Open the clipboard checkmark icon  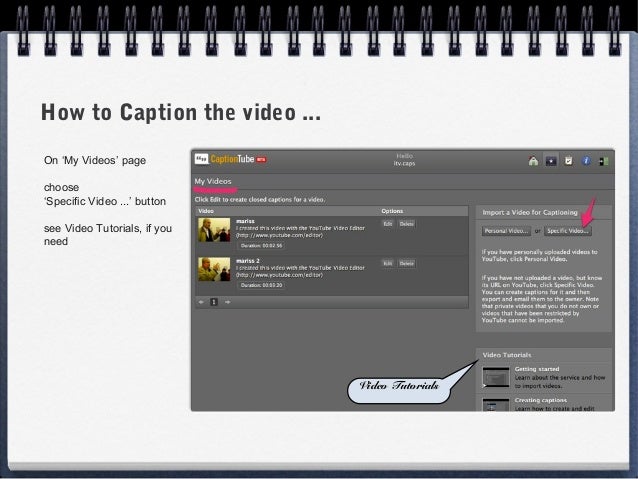(568, 161)
